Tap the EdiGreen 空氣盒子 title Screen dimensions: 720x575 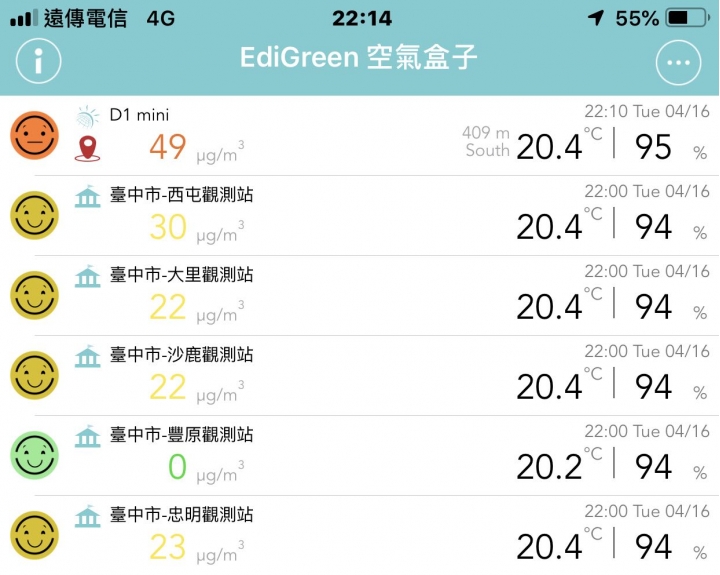point(359,57)
